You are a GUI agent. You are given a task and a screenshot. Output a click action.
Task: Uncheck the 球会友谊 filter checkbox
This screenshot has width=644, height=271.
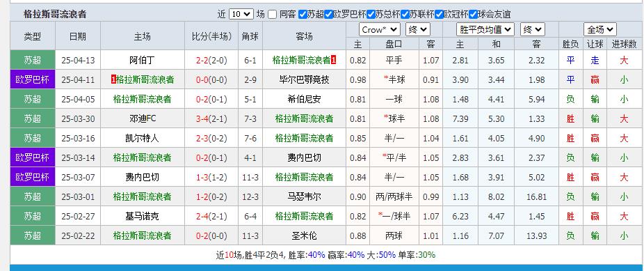473,15
